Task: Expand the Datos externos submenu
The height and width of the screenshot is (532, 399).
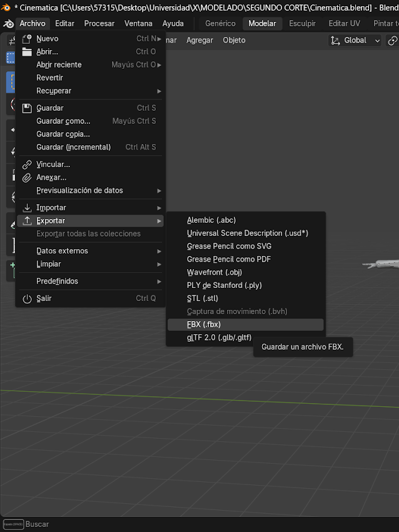Action: coord(91,251)
